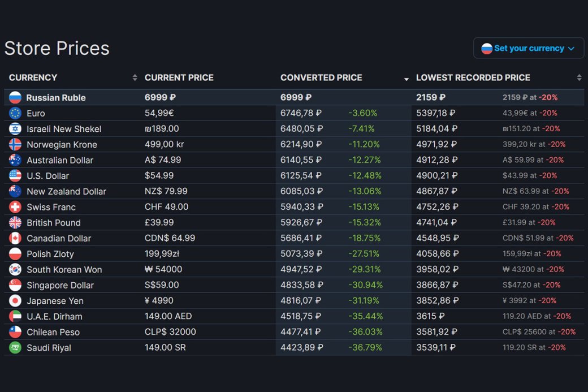Click the Polish Zloty currency name
The width and height of the screenshot is (588, 392).
[50, 254]
